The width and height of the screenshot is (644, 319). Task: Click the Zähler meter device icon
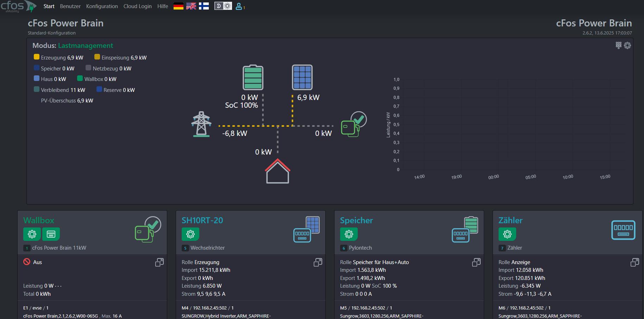[623, 230]
